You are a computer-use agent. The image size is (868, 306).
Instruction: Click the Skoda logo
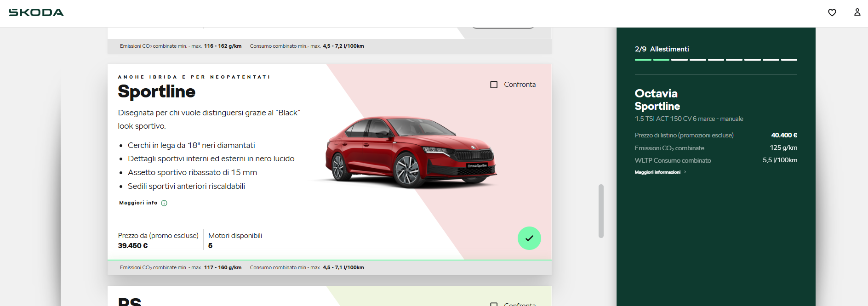(x=36, y=12)
